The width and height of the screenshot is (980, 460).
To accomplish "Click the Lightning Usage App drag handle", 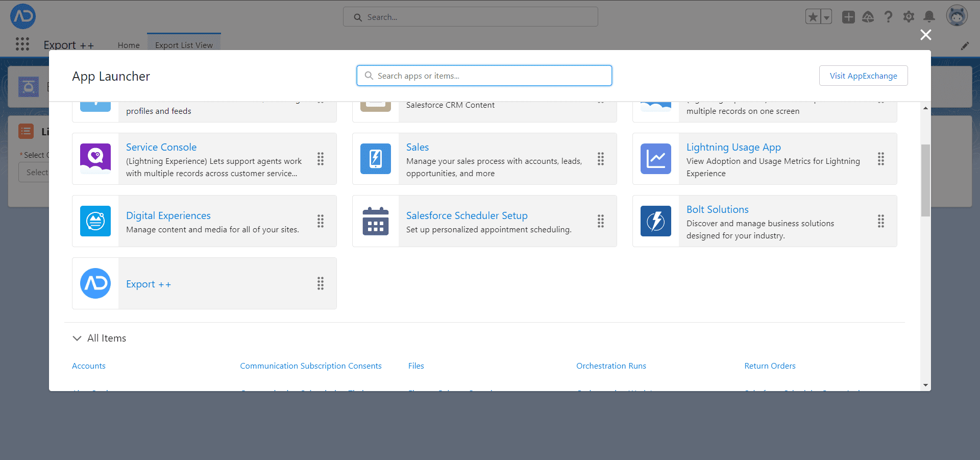I will (881, 159).
